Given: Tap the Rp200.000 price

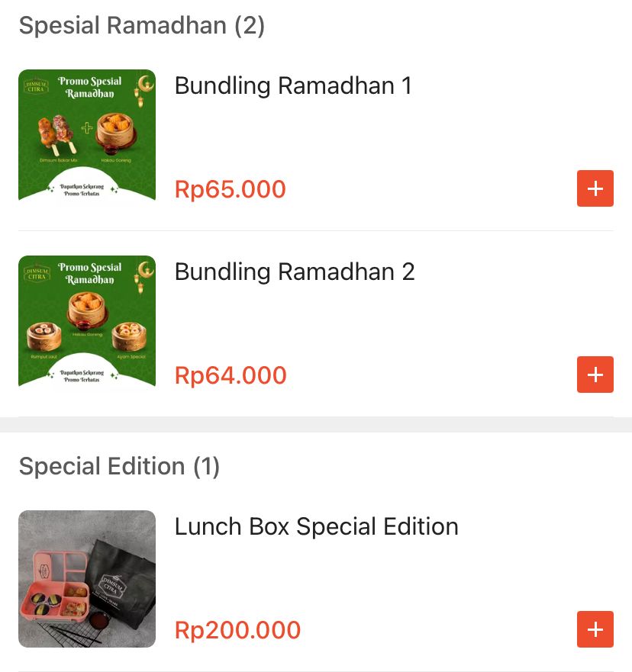Looking at the screenshot, I should tap(237, 630).
